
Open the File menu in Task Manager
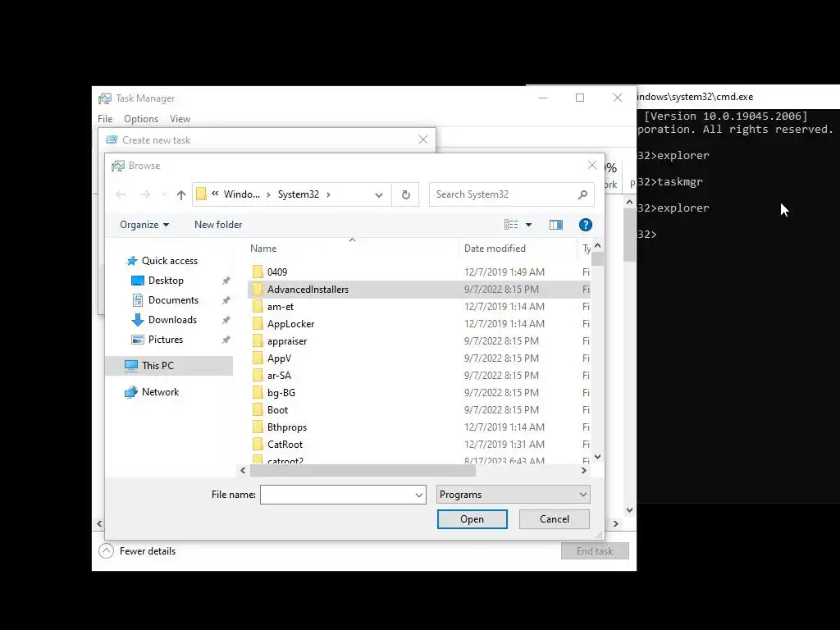pyautogui.click(x=105, y=119)
